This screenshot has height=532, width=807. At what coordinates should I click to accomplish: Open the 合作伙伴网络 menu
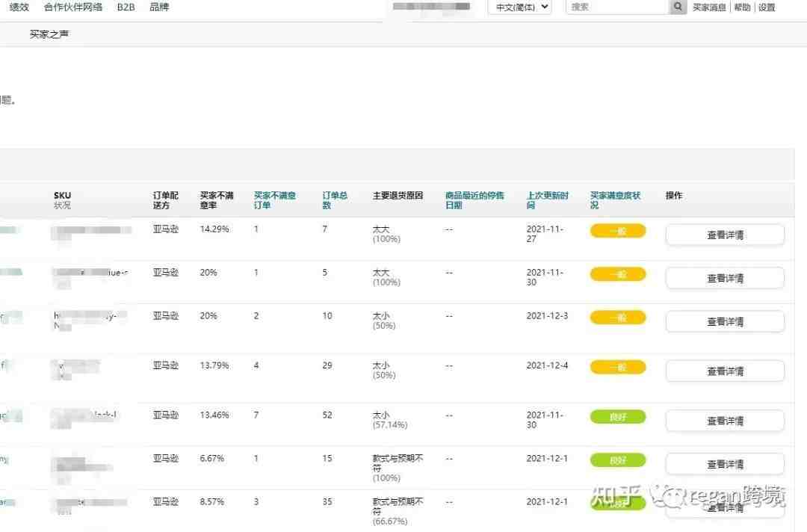73,7
